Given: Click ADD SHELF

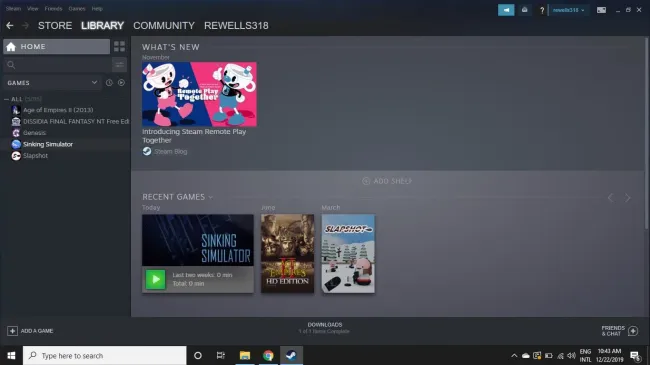Looking at the screenshot, I should point(387,181).
